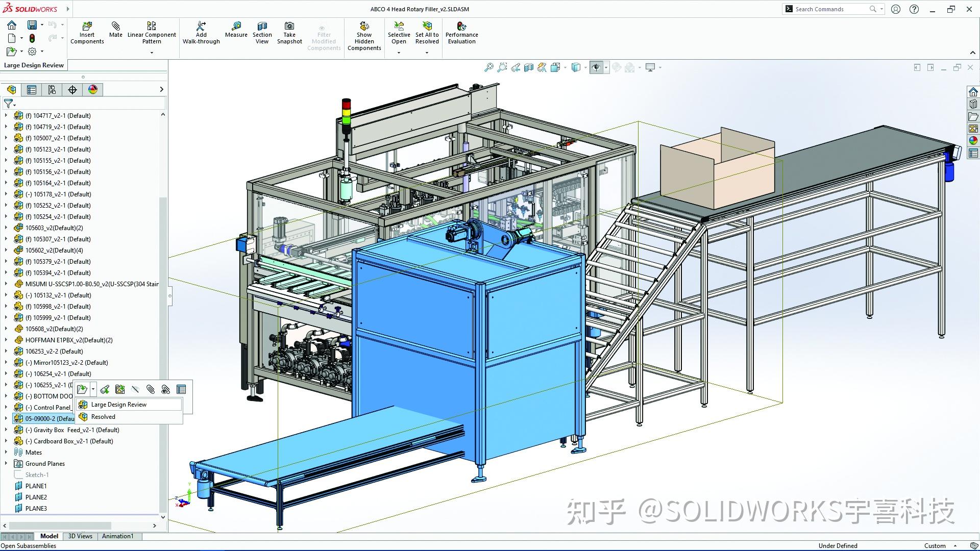The height and width of the screenshot is (551, 980).
Task: Click Insert Components
Action: (x=87, y=32)
